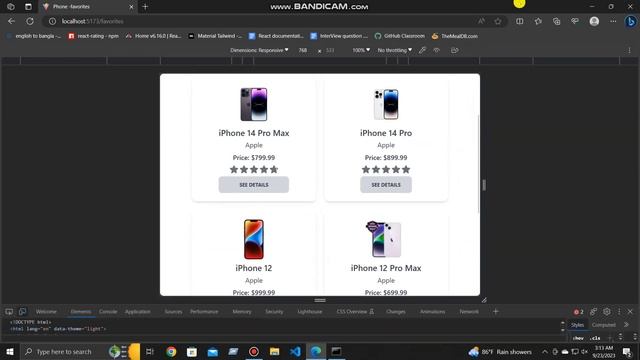Click the color picker eyedropper in device toolbar
This screenshot has height=360, width=640.
click(422, 50)
